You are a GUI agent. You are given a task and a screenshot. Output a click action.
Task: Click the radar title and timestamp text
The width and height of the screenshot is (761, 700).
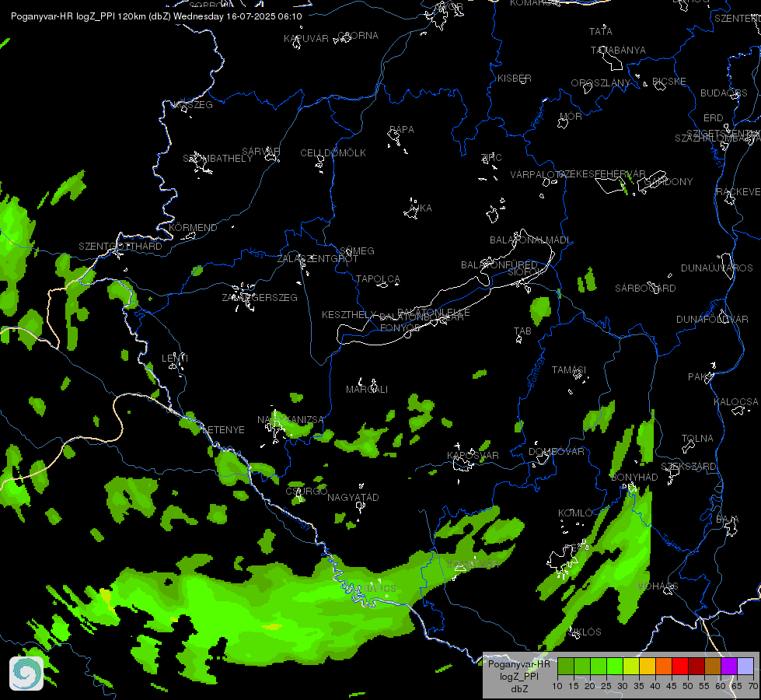click(156, 16)
